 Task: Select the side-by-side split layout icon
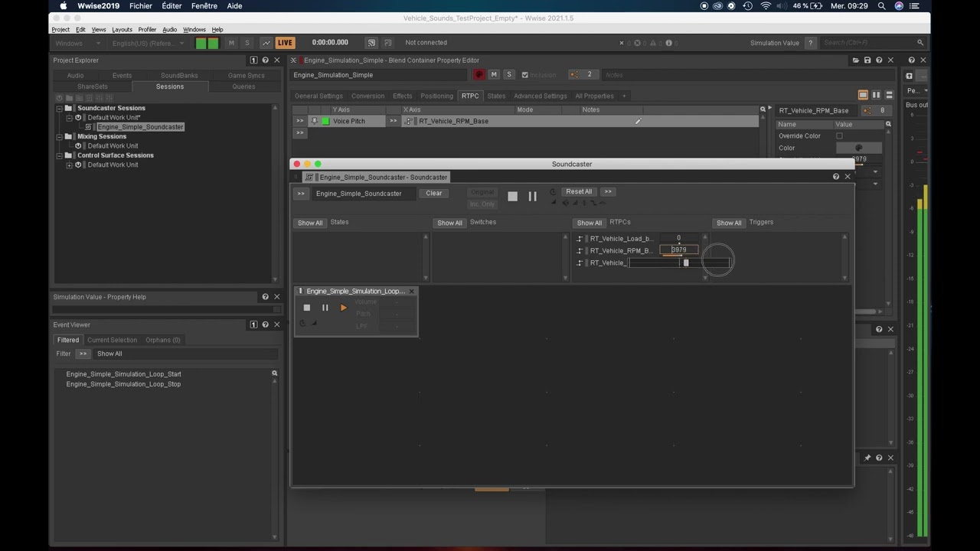coord(876,95)
